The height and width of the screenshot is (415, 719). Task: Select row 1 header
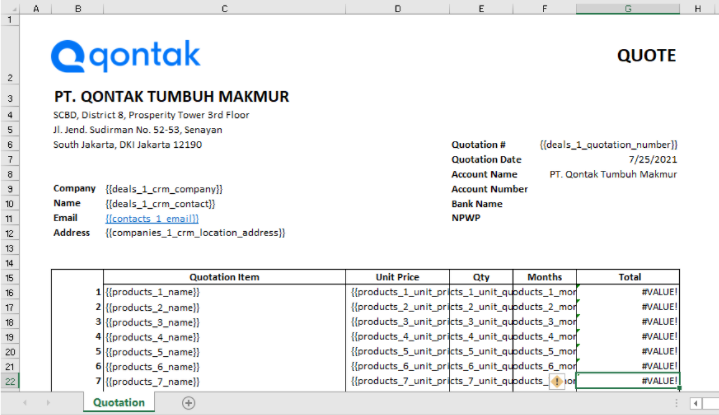tap(10, 20)
